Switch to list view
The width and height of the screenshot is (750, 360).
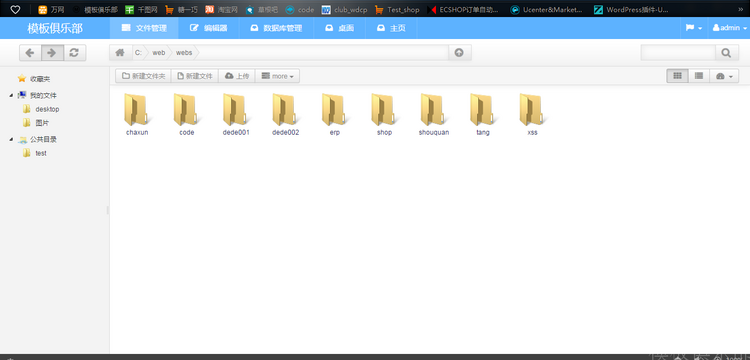click(x=699, y=76)
